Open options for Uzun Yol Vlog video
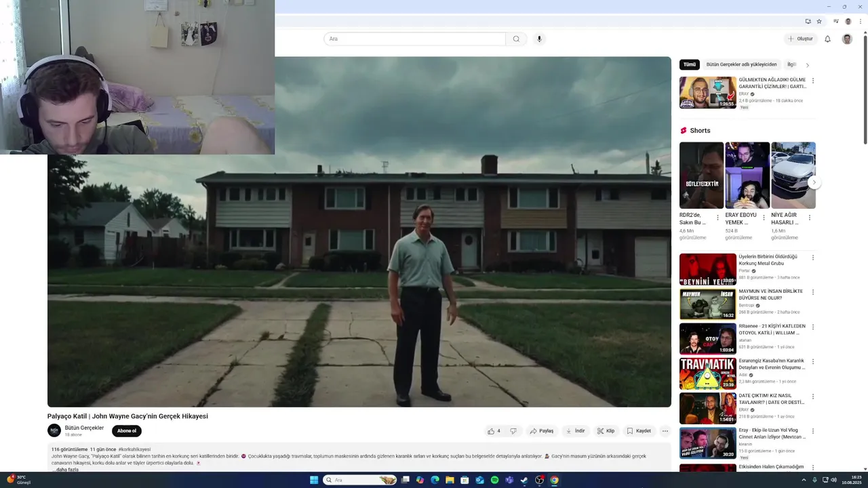868x488 pixels. coord(813,431)
